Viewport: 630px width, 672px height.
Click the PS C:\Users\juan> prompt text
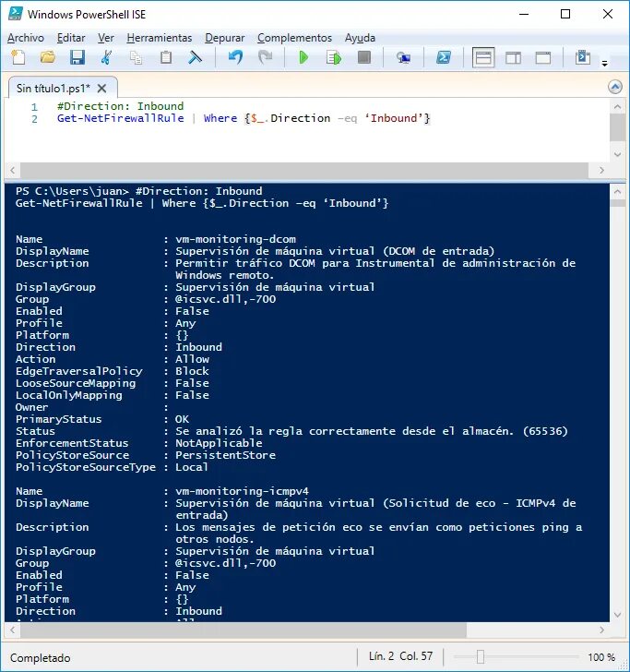72,191
